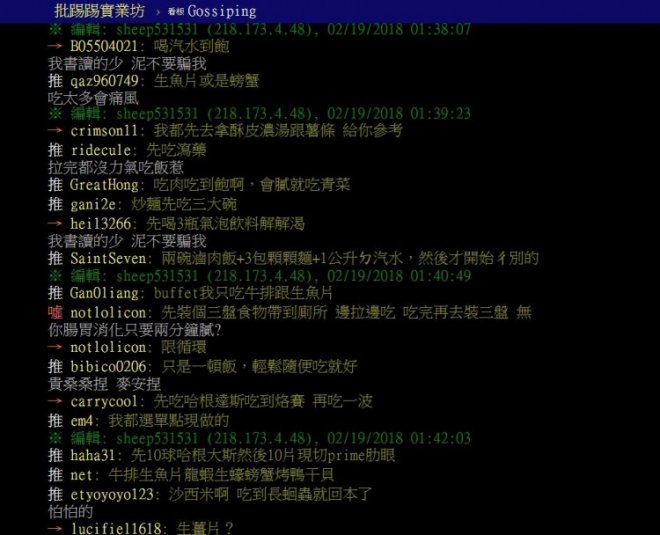Click the 推 tag beside SaintSeven
This screenshot has width=660, height=535.
[x=56, y=258]
